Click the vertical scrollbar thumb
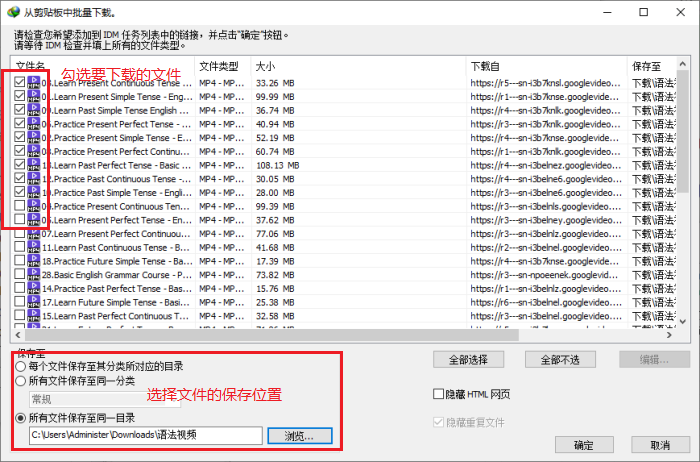700x462 pixels. (683, 132)
